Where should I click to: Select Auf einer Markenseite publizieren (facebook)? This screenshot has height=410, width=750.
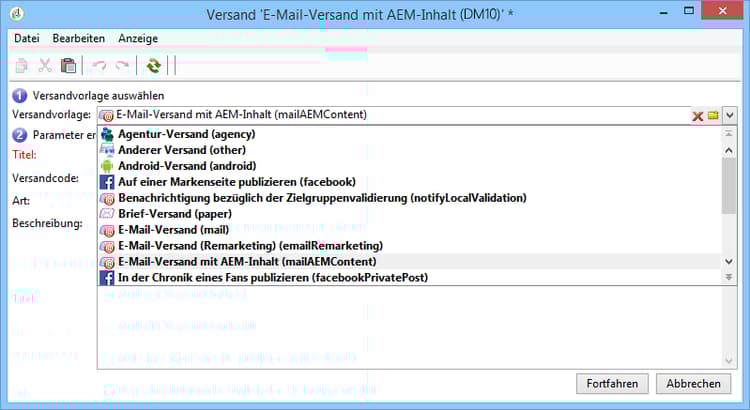click(409, 182)
